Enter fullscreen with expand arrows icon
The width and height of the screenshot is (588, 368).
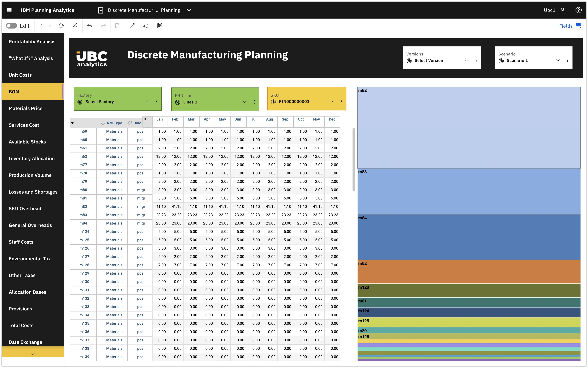132,26
